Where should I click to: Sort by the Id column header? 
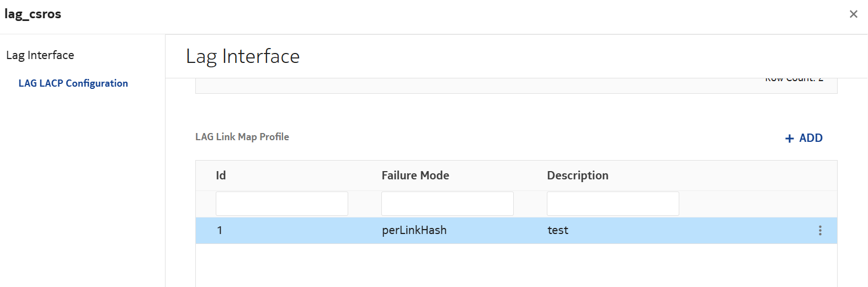pyautogui.click(x=221, y=176)
